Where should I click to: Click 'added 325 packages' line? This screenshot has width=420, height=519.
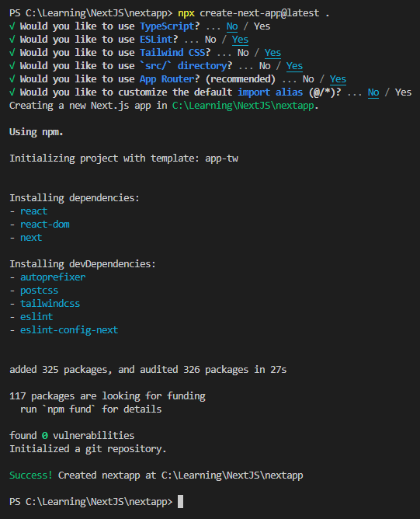pyautogui.click(x=148, y=370)
